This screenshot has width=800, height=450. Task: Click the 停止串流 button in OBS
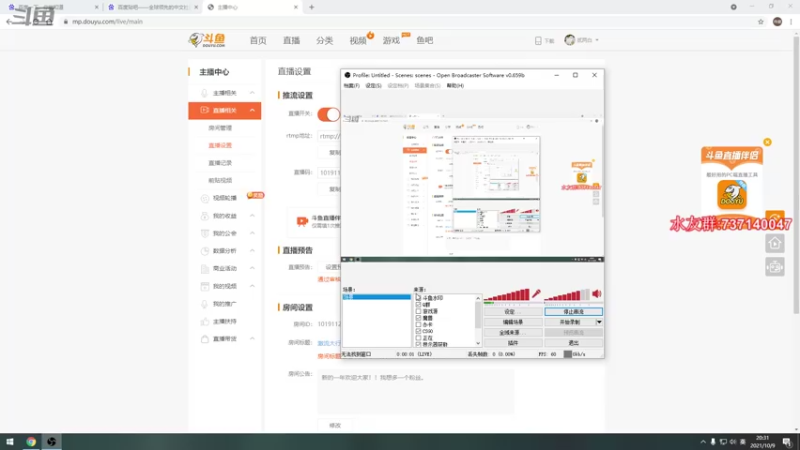[x=573, y=311]
